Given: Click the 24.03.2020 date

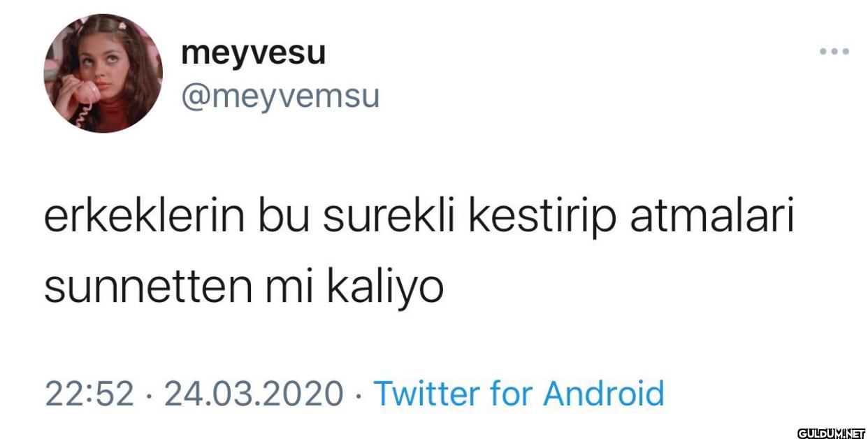Looking at the screenshot, I should pyautogui.click(x=253, y=394).
